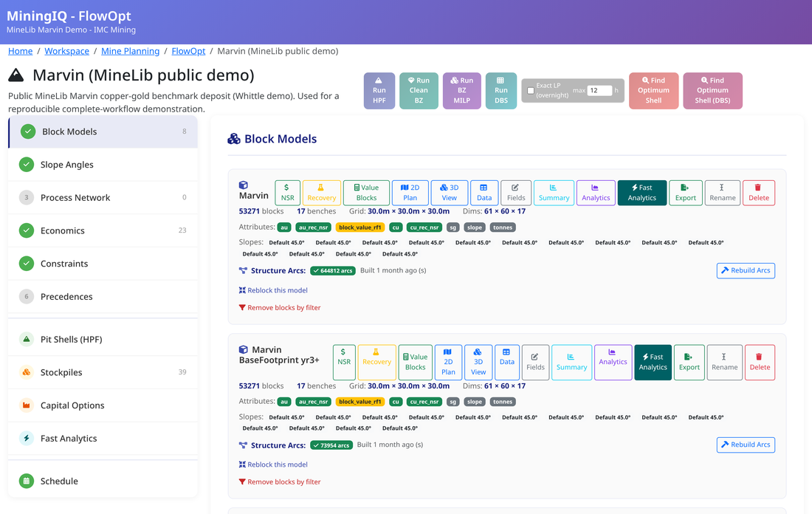Open Data table for Marvin model

tap(484, 193)
